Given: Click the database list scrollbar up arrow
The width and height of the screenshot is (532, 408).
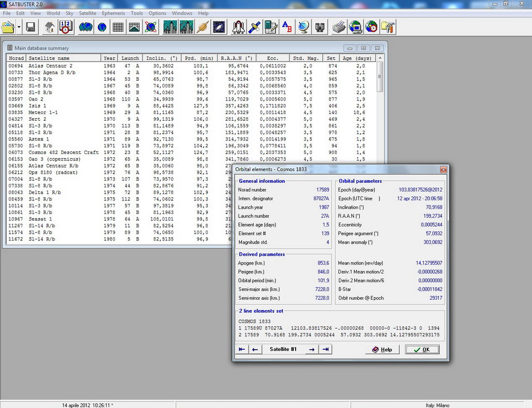Looking at the screenshot, I should pyautogui.click(x=380, y=58).
